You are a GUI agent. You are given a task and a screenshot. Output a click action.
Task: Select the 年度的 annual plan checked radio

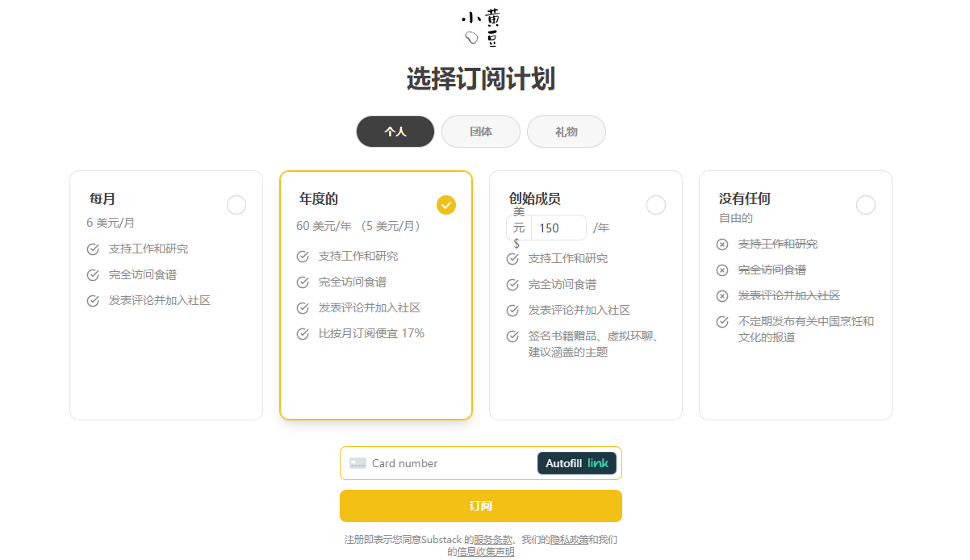[x=446, y=205]
